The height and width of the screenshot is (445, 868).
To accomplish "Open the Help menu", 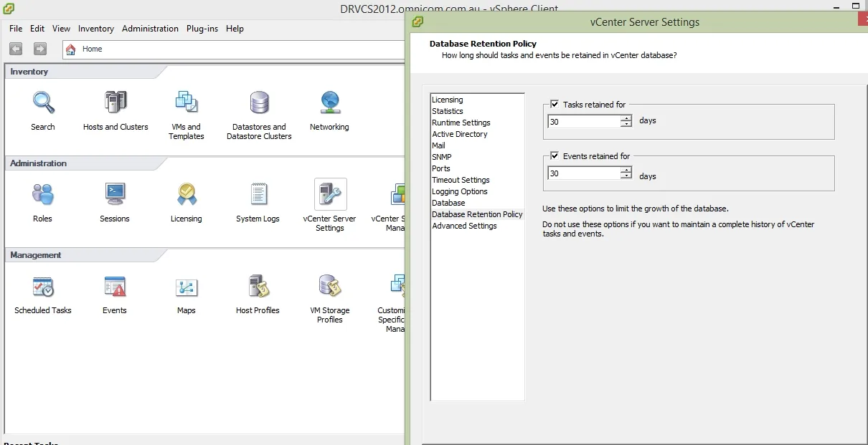I will tap(235, 29).
